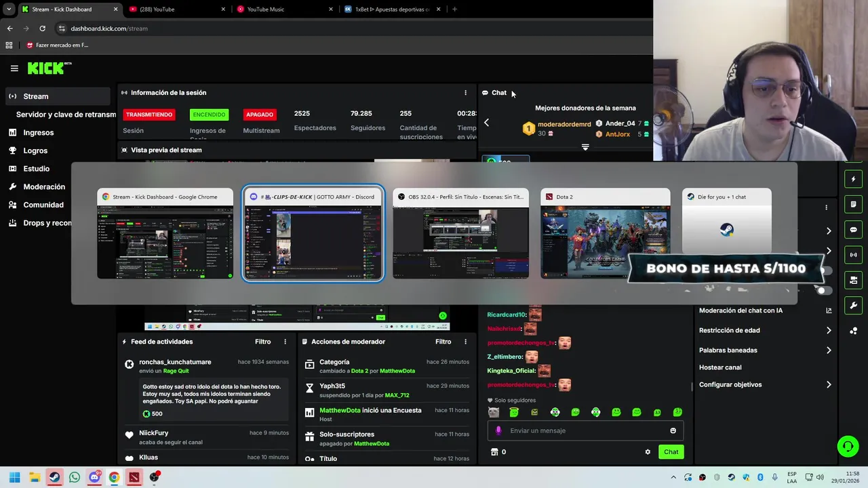868x488 pixels.
Task: Switch to Discord GOTTO ARMY window thumbnail
Action: 313,234
